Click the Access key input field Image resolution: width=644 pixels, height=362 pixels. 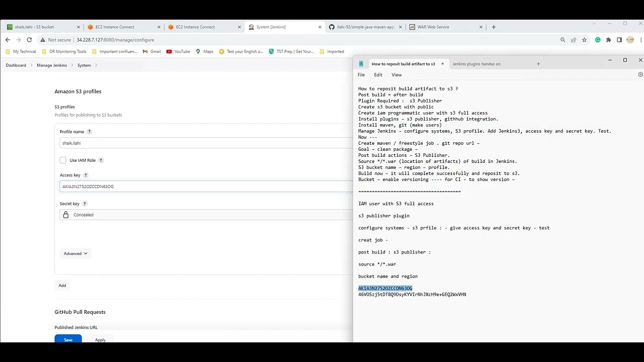[x=206, y=187]
